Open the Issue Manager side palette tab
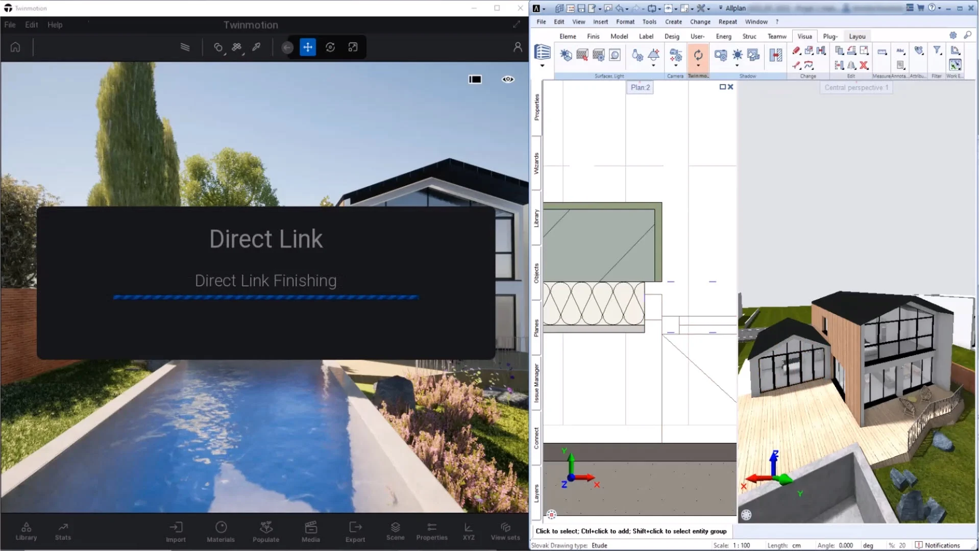The width and height of the screenshot is (980, 551). pos(536,383)
